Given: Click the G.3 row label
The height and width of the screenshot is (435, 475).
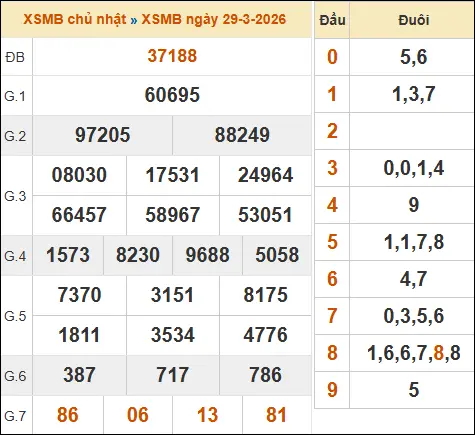Looking at the screenshot, I should [x=15, y=196].
